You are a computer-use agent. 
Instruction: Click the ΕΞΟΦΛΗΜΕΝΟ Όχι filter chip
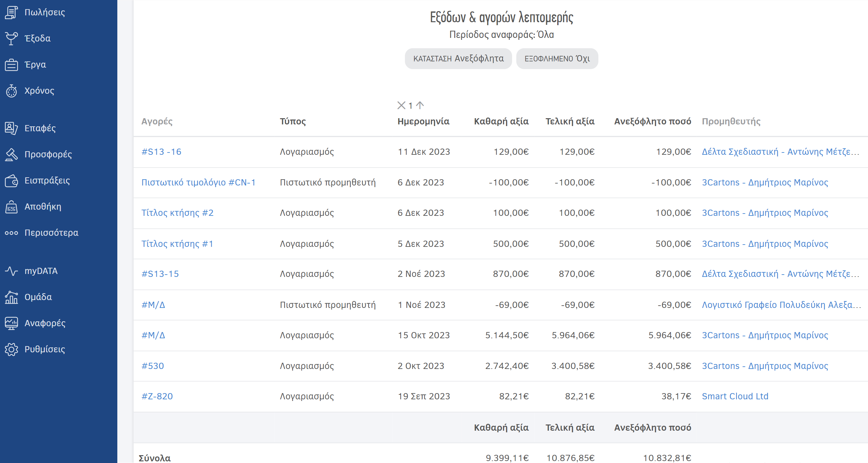[x=557, y=58]
